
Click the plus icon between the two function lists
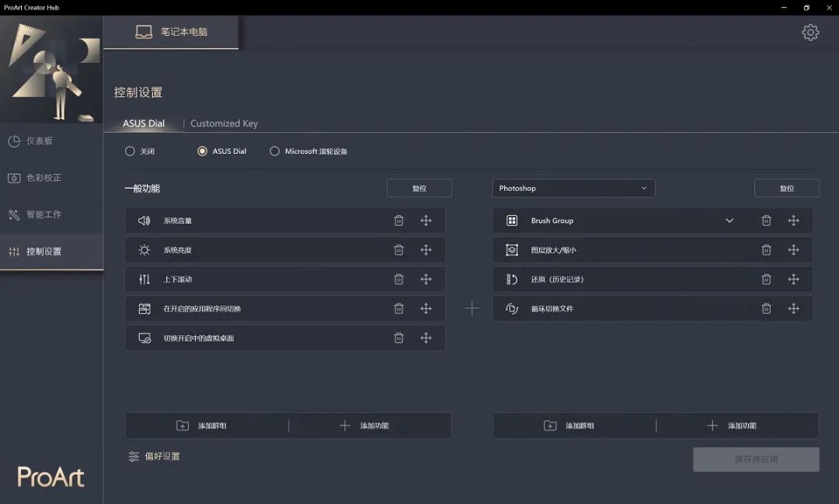pyautogui.click(x=472, y=309)
